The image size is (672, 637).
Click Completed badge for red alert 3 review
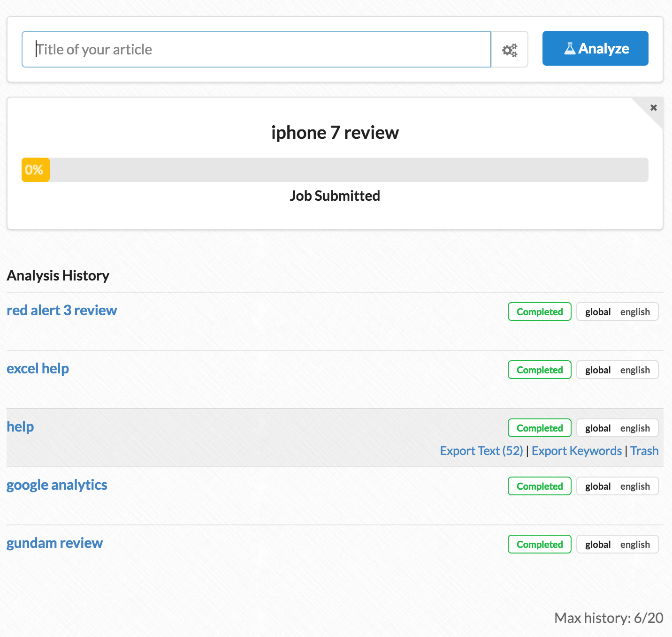[540, 311]
